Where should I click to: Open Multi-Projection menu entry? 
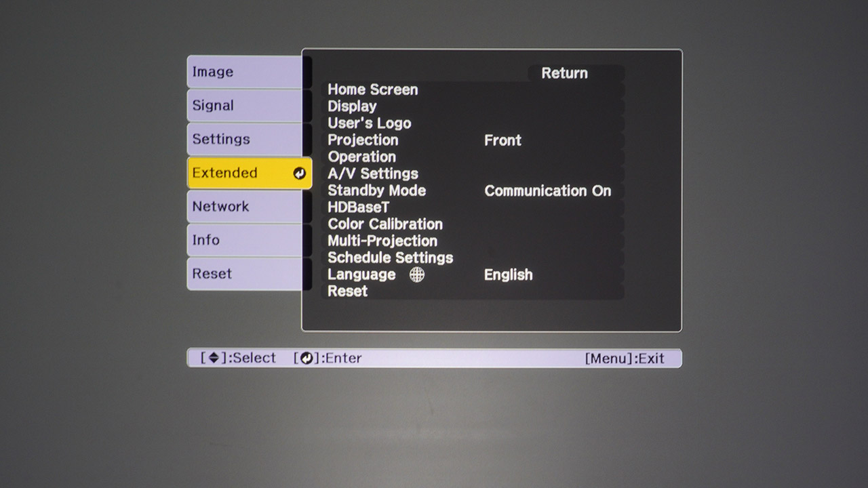click(x=382, y=241)
